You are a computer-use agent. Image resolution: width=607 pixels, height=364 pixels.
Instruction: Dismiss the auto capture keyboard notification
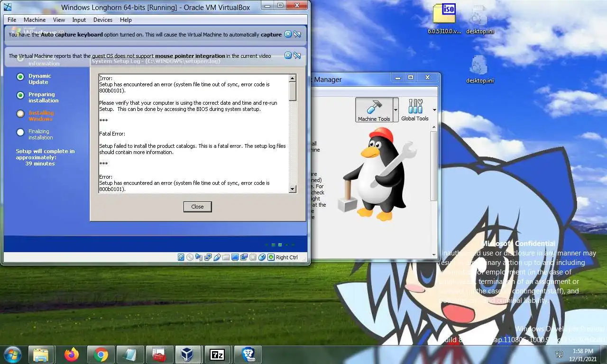click(x=288, y=34)
